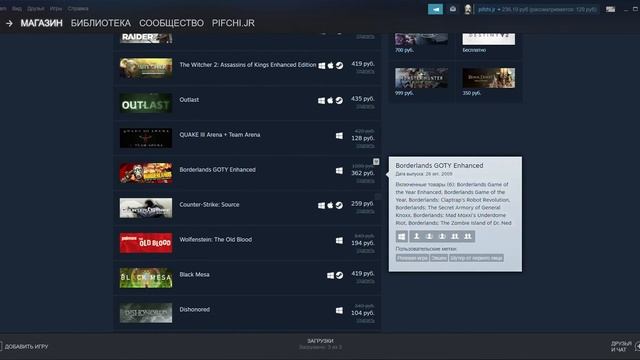
Task: Open the pifchi.jr account dropdown in header
Action: point(538,9)
